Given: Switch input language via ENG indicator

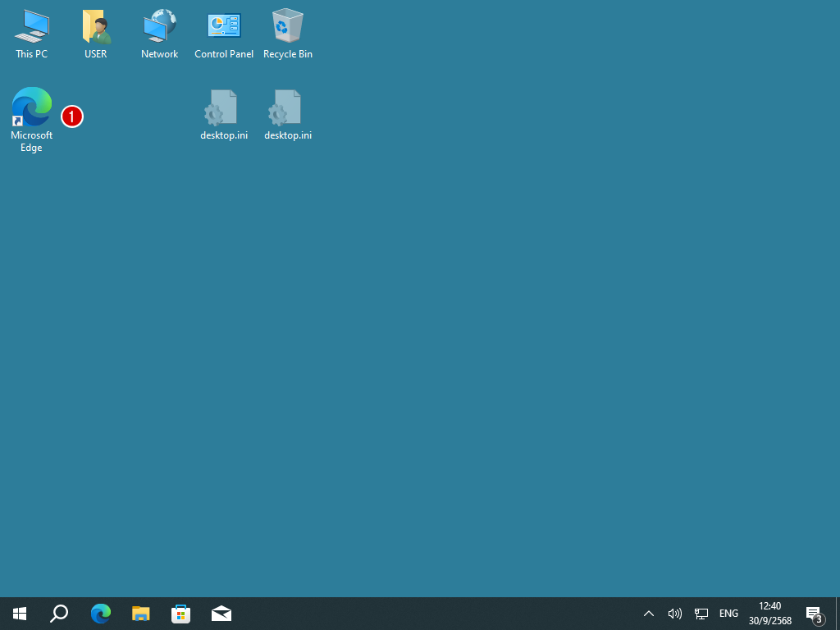Looking at the screenshot, I should (728, 614).
